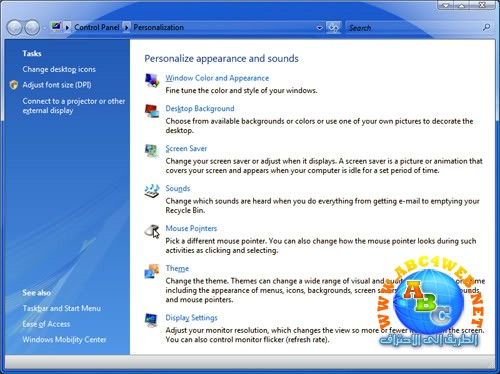Click the Desktop Background icon
This screenshot has height=374, width=500.
[x=152, y=111]
